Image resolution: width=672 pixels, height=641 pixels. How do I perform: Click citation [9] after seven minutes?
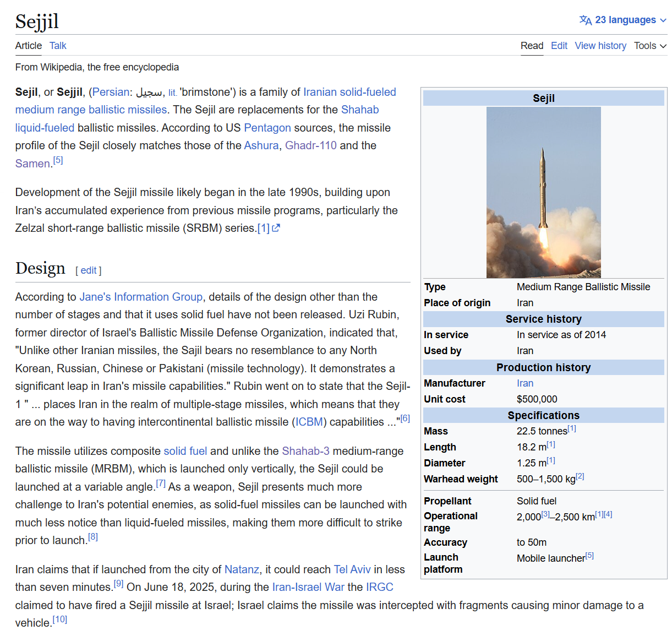(118, 584)
